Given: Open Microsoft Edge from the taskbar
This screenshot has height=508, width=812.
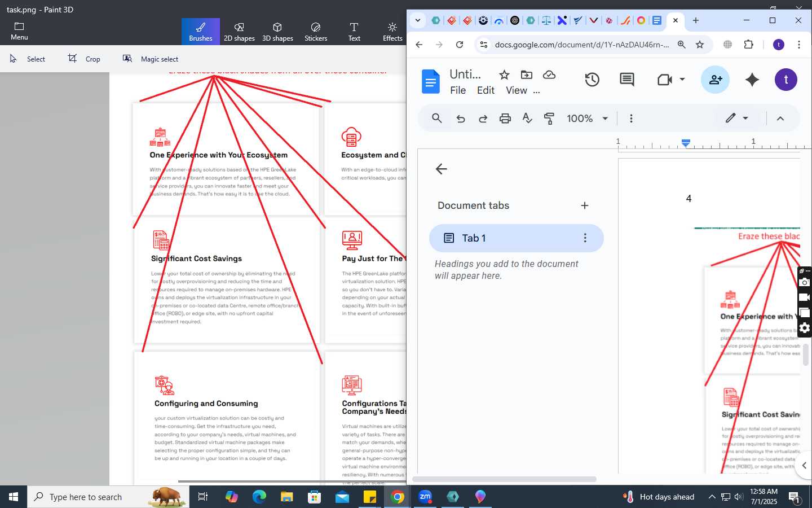Looking at the screenshot, I should (259, 497).
